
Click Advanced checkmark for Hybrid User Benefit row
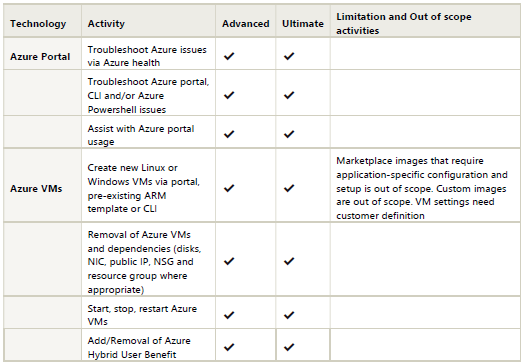229,347
